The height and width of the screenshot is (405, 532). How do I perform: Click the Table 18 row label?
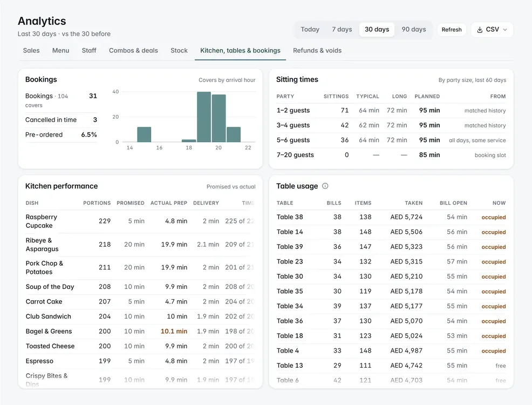(290, 336)
